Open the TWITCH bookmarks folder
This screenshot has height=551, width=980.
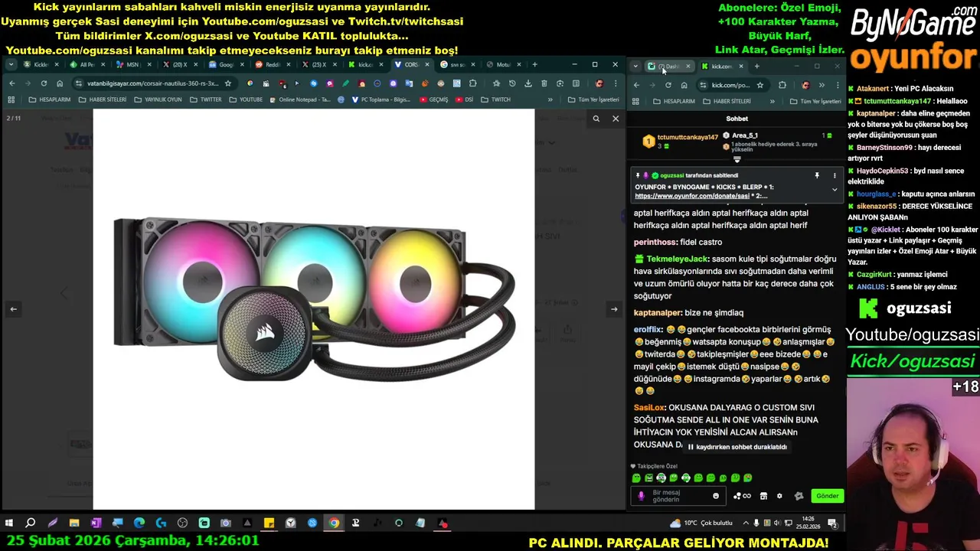[x=495, y=99]
